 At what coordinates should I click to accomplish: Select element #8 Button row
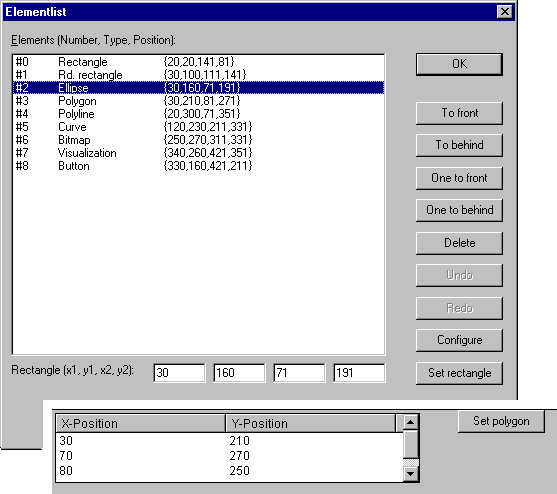199,166
